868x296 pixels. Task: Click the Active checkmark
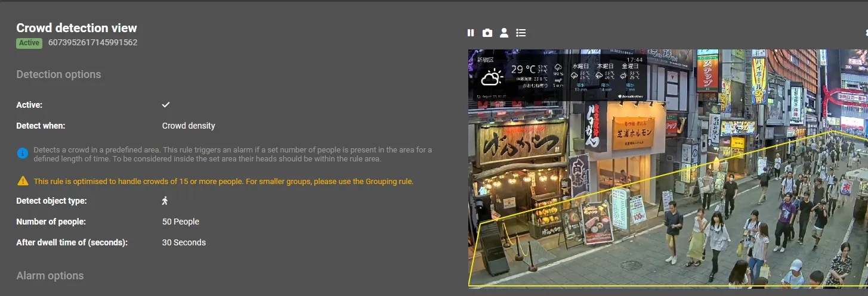tap(166, 105)
